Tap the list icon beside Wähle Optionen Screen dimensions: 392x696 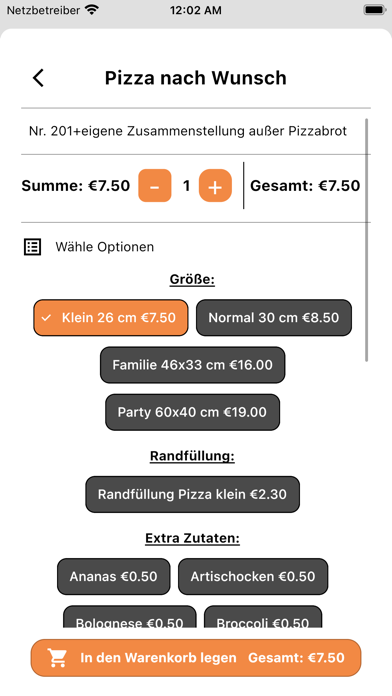point(32,247)
